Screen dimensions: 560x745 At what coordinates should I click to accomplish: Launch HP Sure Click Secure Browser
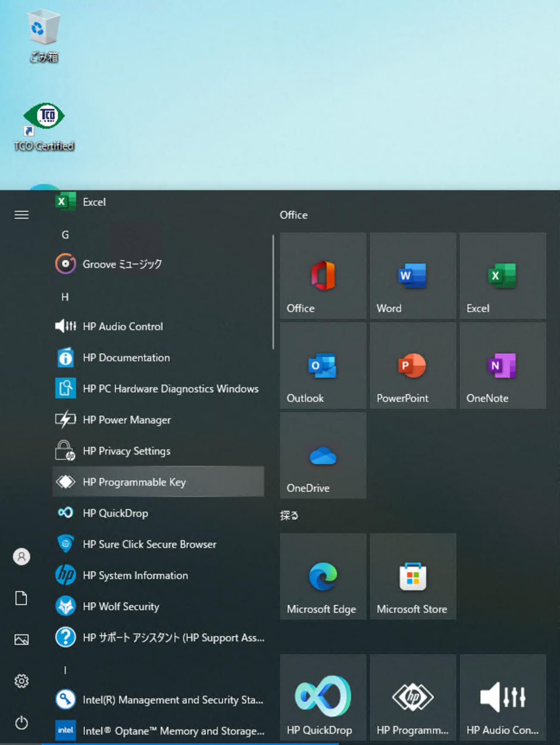point(159,544)
